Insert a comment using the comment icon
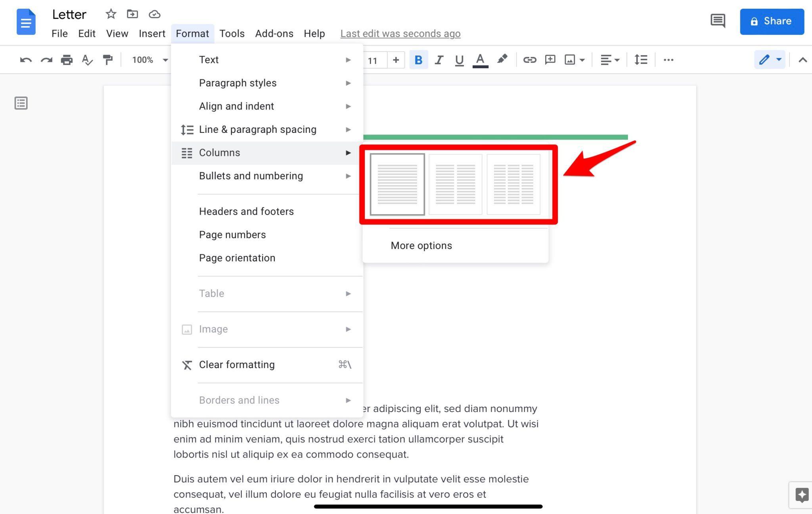 coord(550,60)
